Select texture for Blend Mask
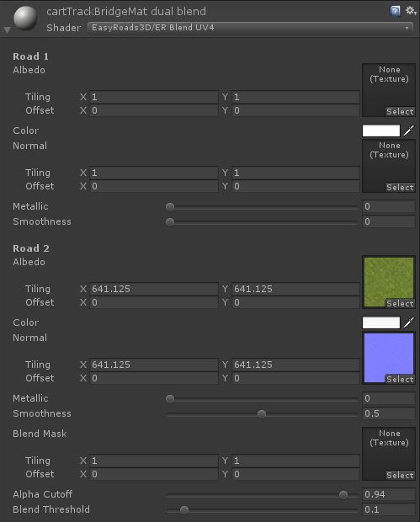The image size is (420, 522). [x=400, y=476]
